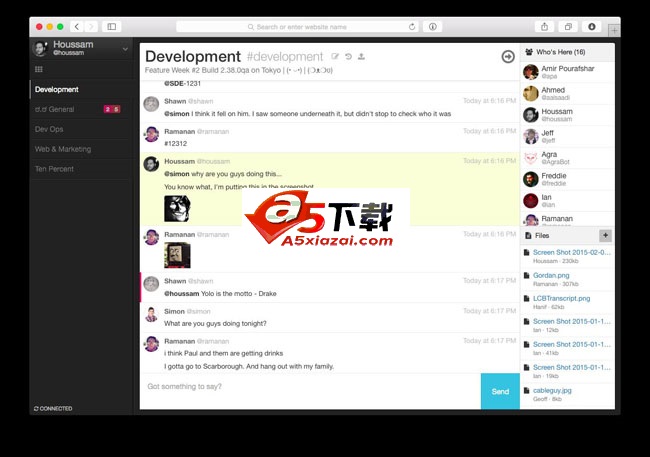650x457 pixels.
Task: Open the 41kb Screen Shot file by Ian
Action: point(572,344)
